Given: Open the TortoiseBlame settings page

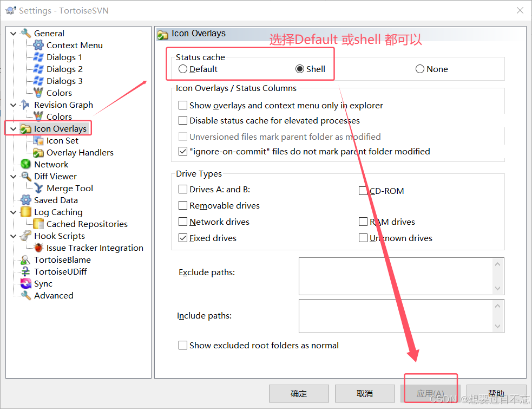Looking at the screenshot, I should point(62,260).
